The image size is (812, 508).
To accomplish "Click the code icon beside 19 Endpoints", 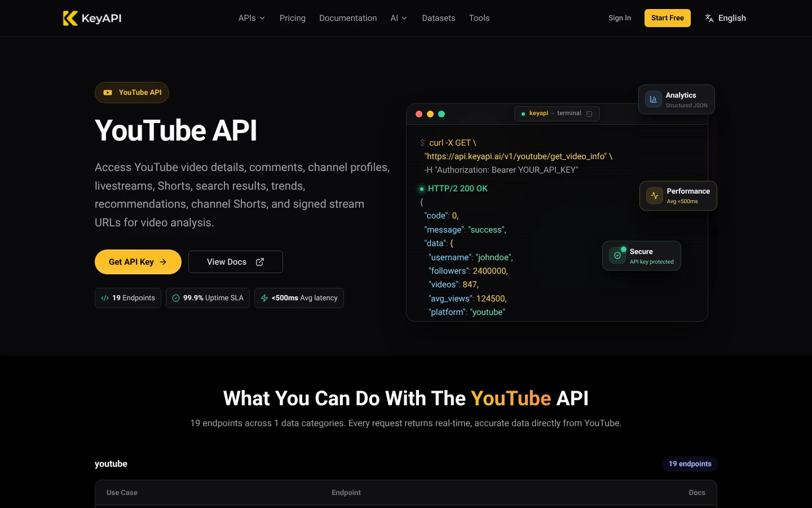I will 105,298.
